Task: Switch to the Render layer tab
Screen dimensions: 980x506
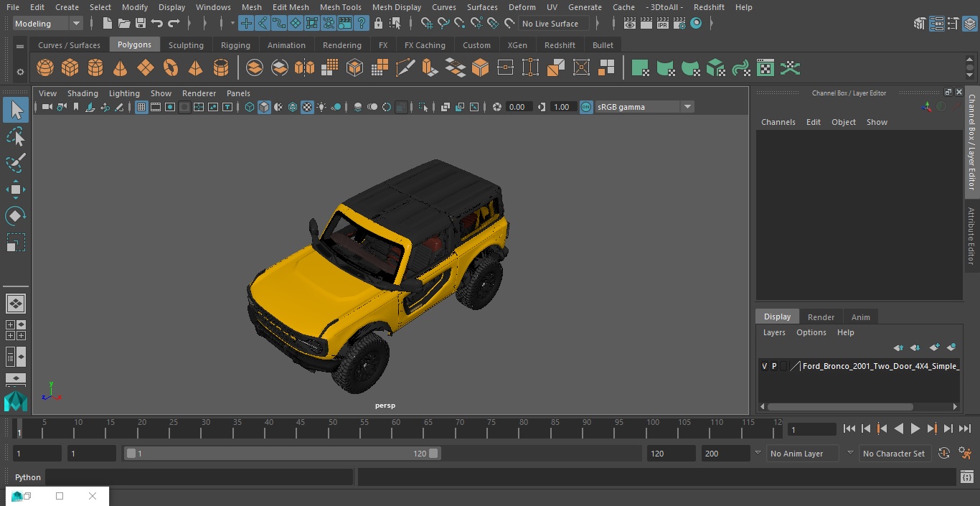Action: [821, 317]
